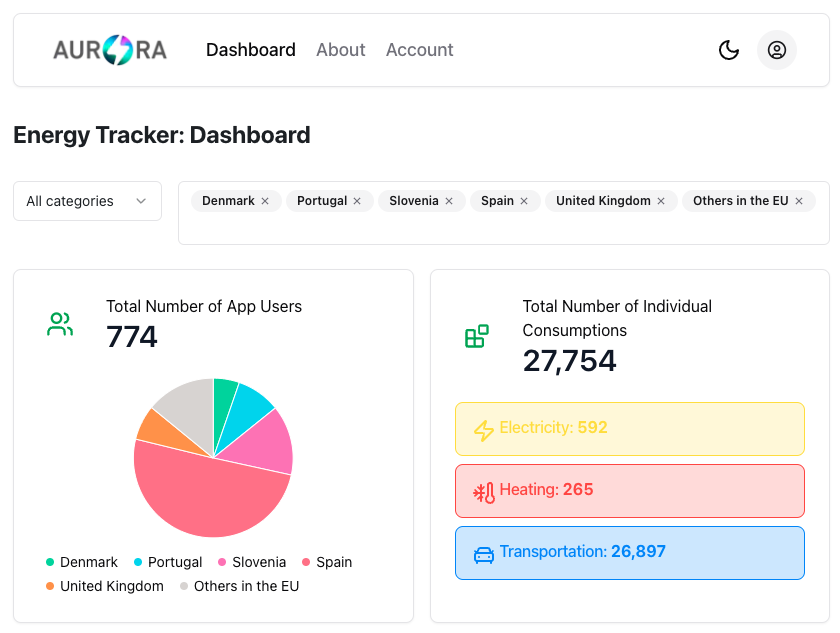Click the Slovenia legend color dot
840x633 pixels.
(x=223, y=562)
